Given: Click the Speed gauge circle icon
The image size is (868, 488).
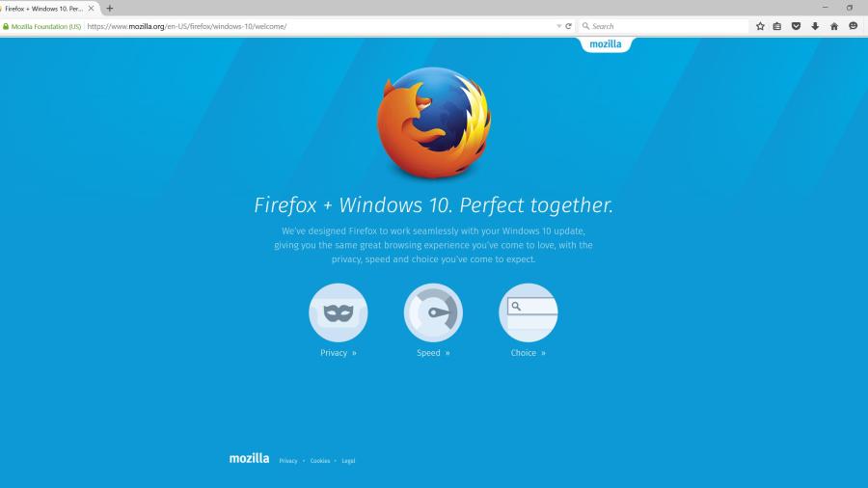Looking at the screenshot, I should [433, 312].
